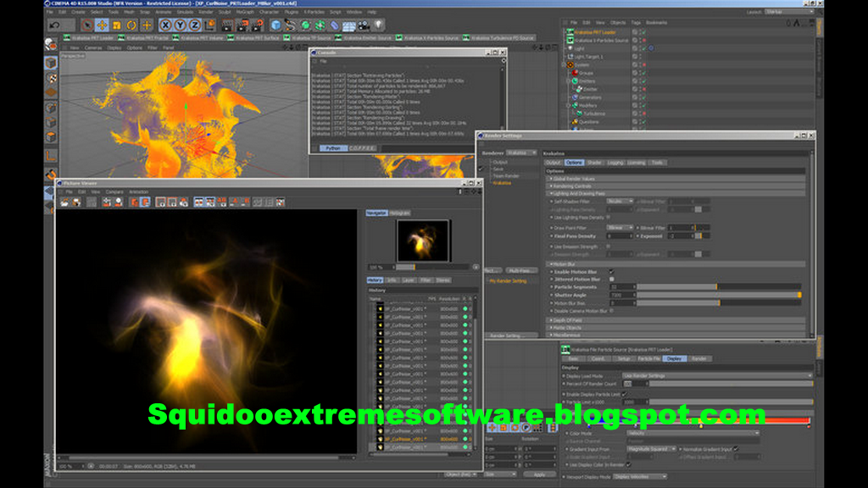The height and width of the screenshot is (488, 868).
Task: Click the green Subdivision generator icon
Action: click(x=305, y=25)
